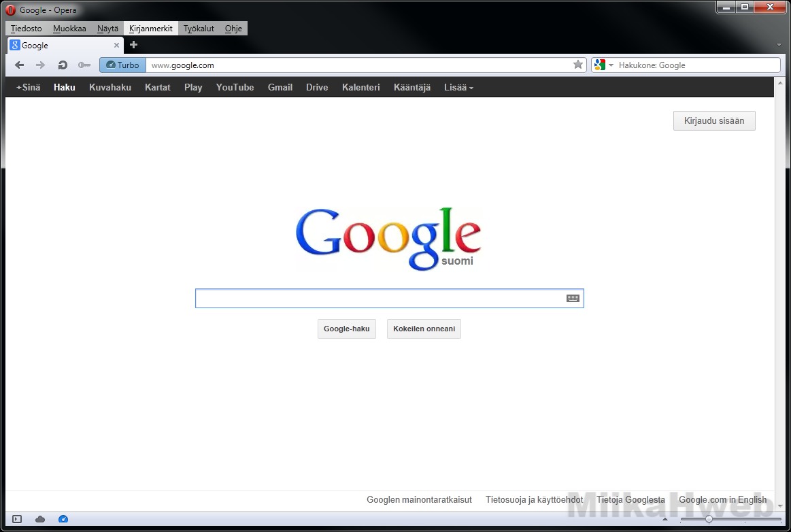Go back with the back arrow
This screenshot has width=791, height=532.
pyautogui.click(x=20, y=65)
